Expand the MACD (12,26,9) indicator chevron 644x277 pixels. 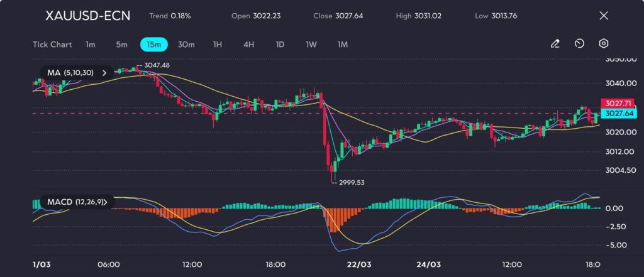(105, 202)
